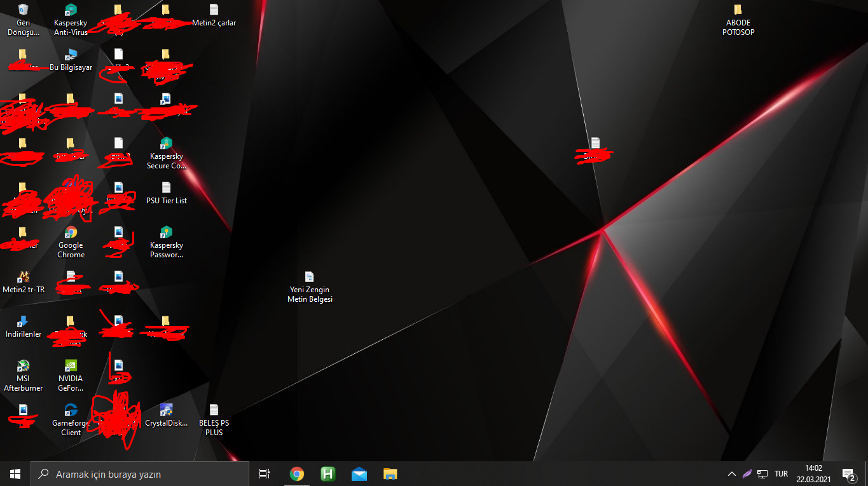Select the CrystalDisk desktop shortcut
The width and height of the screenshot is (868, 486).
click(166, 415)
